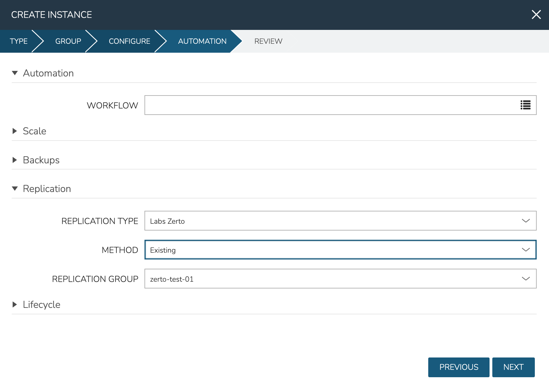The width and height of the screenshot is (549, 392).
Task: Open the Method dropdown showing Existing
Action: click(340, 250)
